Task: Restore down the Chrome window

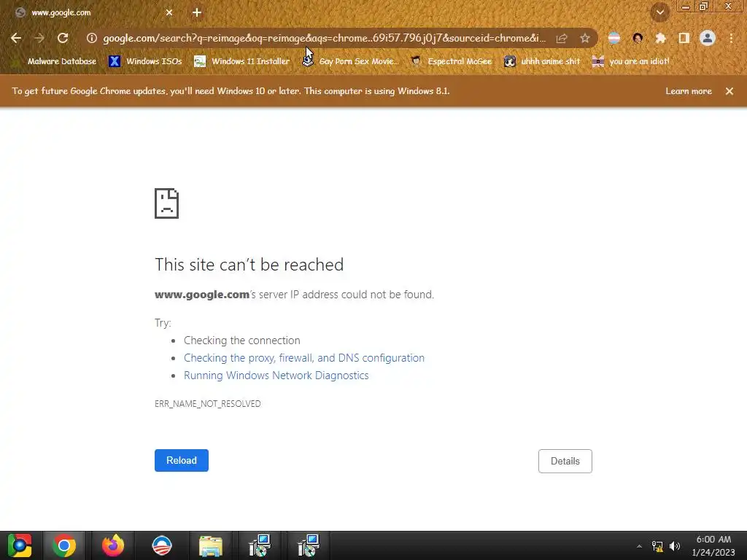Action: (x=704, y=6)
